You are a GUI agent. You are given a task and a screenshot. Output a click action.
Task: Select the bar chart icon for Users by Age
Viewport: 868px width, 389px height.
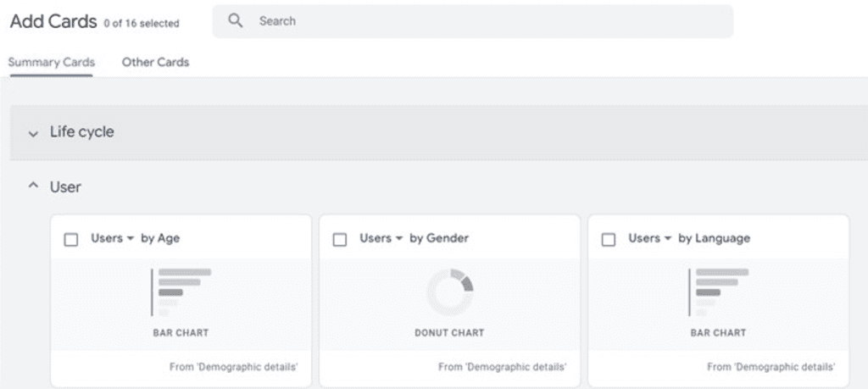tap(181, 292)
